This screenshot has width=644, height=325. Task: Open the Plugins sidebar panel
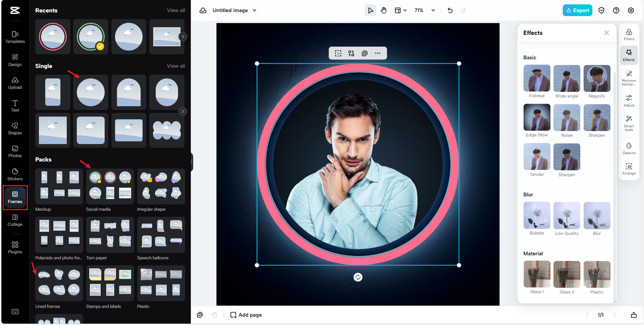[x=15, y=248]
